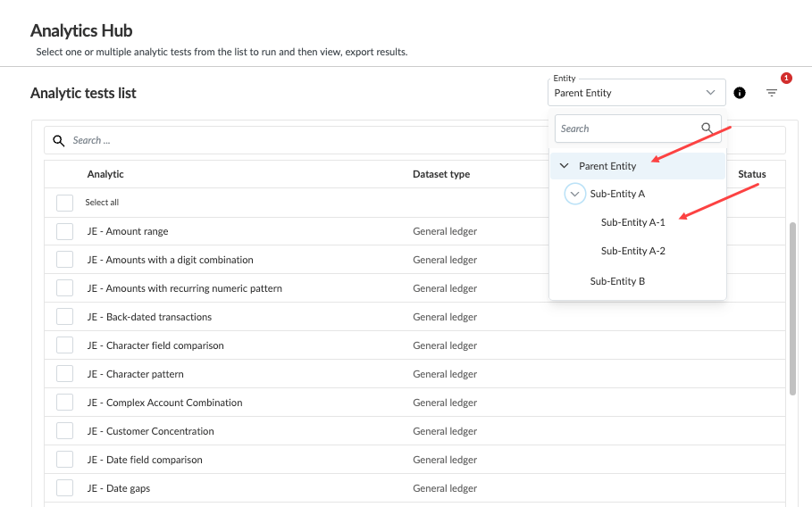Check the JE - Amount range checkbox

64,231
